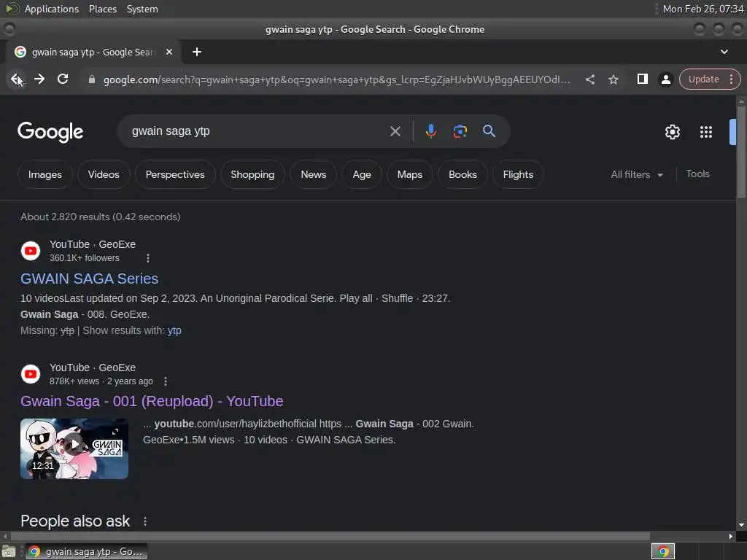Switch to the Perspectives filter
The image size is (747, 560).
175,174
